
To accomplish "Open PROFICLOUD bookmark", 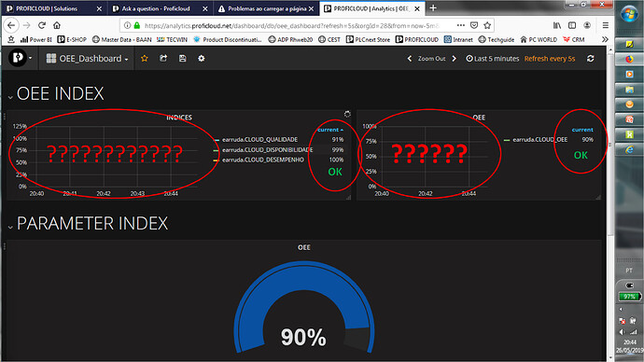I will click(417, 39).
